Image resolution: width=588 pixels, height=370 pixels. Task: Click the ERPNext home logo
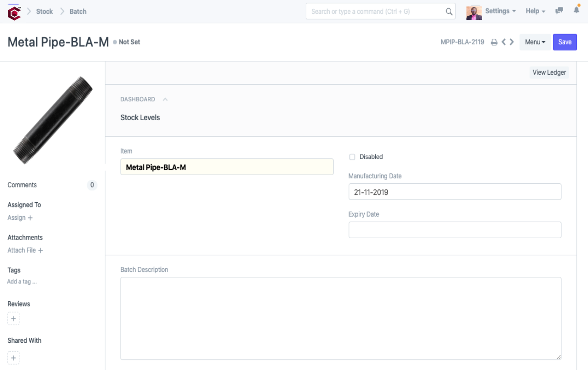(14, 12)
